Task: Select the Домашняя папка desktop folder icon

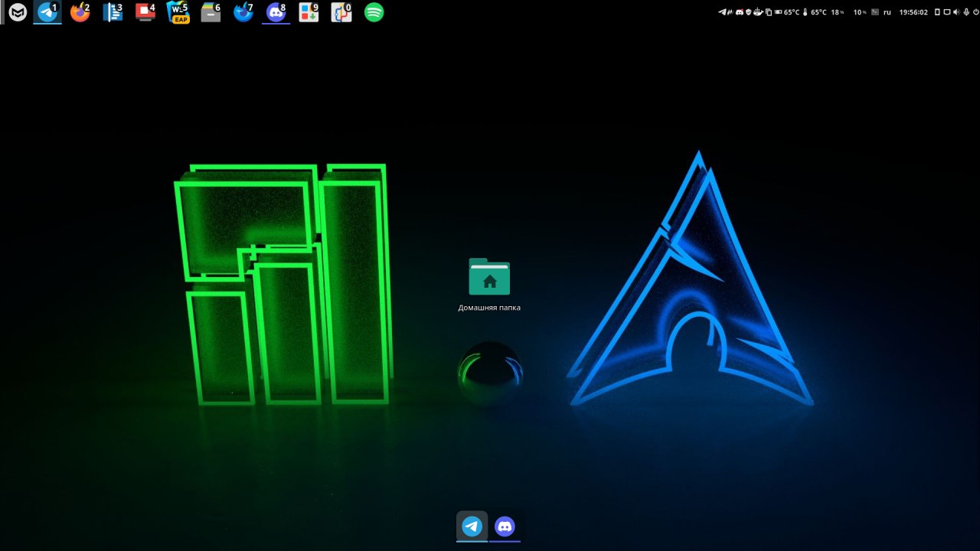Action: (x=489, y=276)
